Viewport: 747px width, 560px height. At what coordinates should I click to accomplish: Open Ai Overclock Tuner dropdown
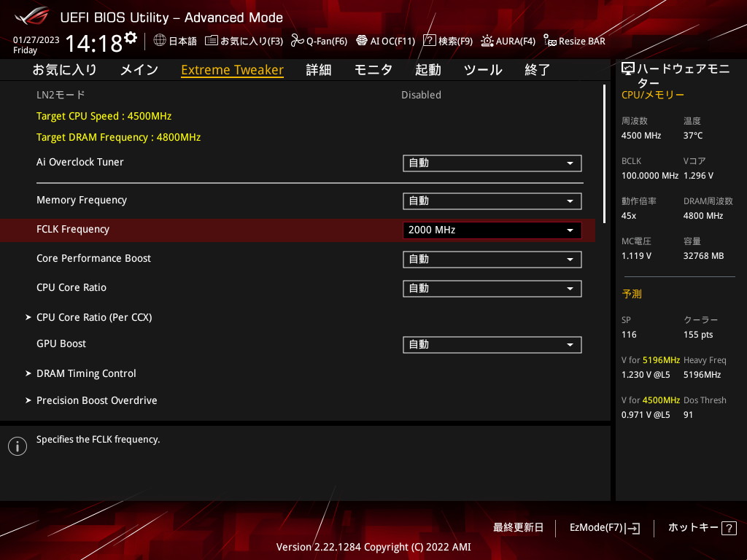coord(492,163)
